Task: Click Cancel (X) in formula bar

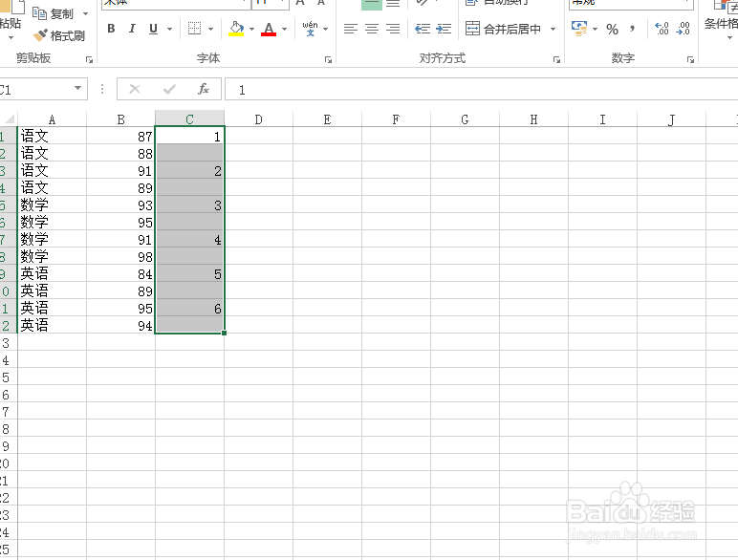Action: tap(135, 89)
